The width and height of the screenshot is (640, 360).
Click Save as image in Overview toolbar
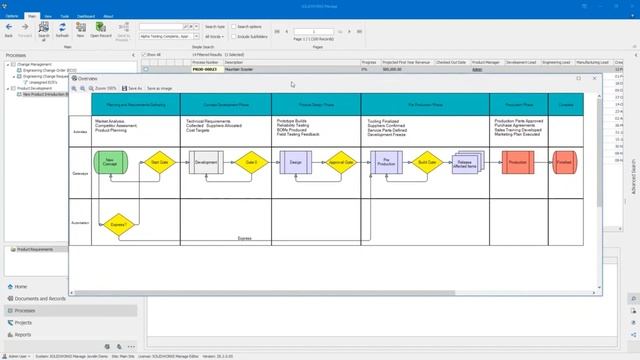(160, 88)
